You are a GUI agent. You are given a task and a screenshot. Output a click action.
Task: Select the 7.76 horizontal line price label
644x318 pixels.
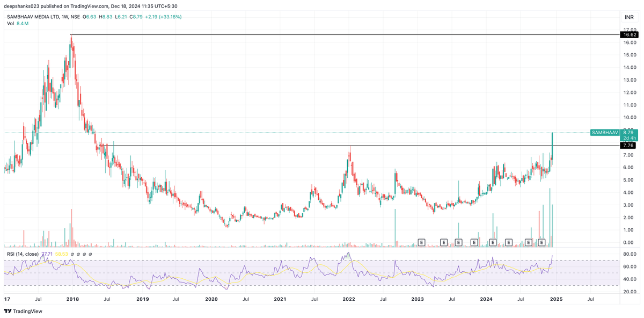pos(628,146)
